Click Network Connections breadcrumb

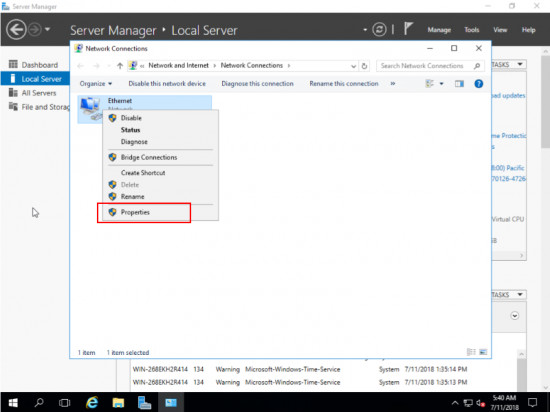pos(251,65)
